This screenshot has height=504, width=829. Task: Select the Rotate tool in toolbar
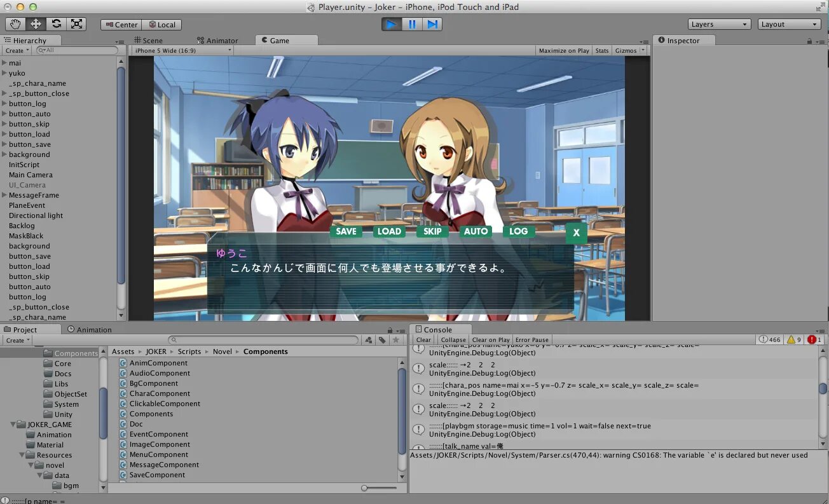pyautogui.click(x=56, y=24)
